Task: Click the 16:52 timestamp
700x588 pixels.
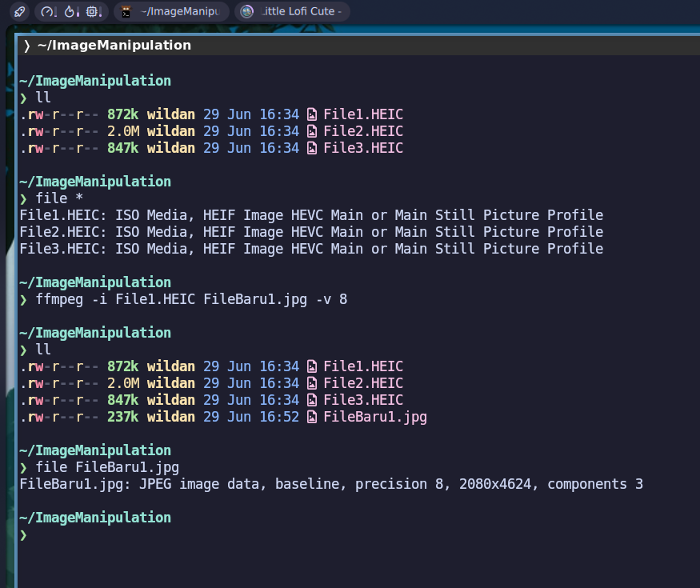Action: coord(279,417)
